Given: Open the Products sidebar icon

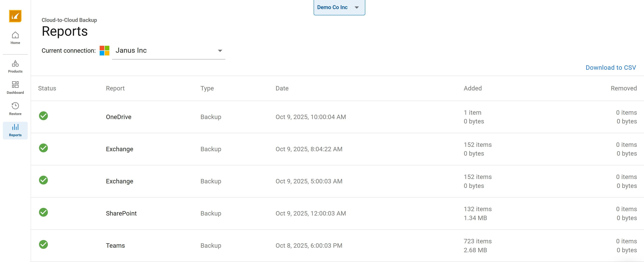Looking at the screenshot, I should pos(15,66).
